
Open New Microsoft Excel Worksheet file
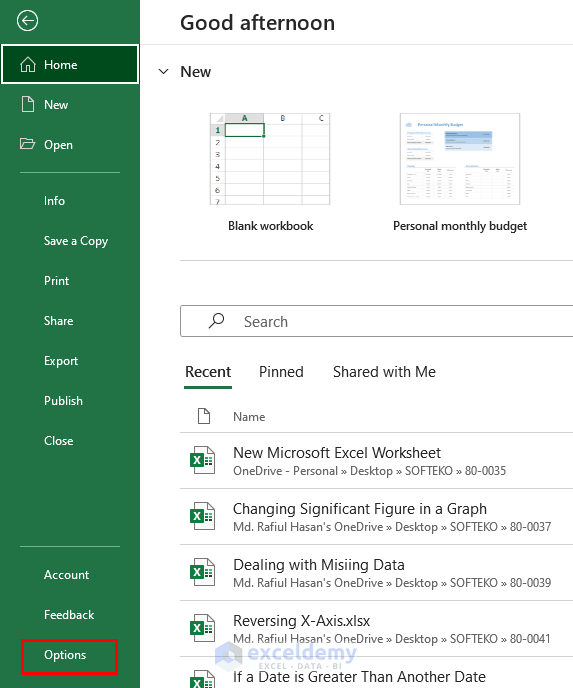click(376, 460)
